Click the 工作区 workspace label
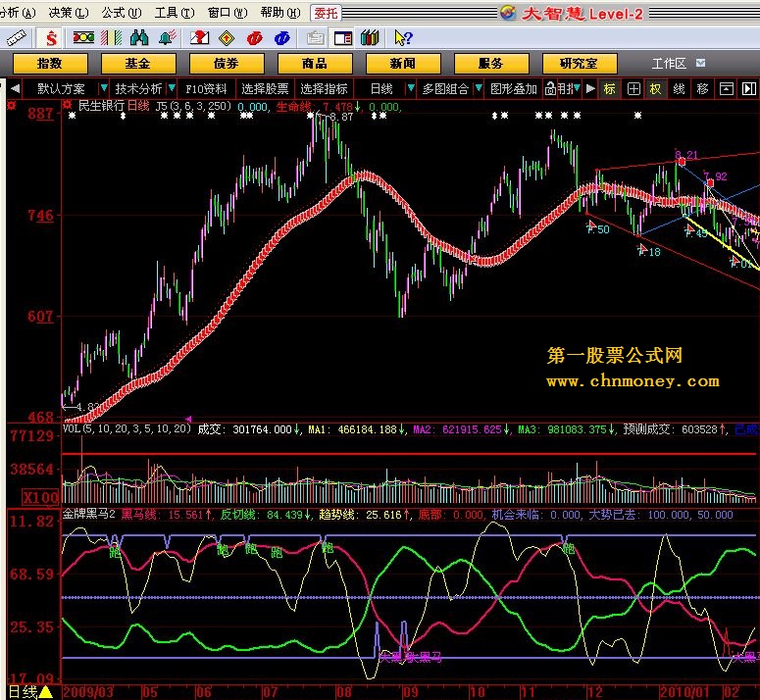 pyautogui.click(x=669, y=64)
